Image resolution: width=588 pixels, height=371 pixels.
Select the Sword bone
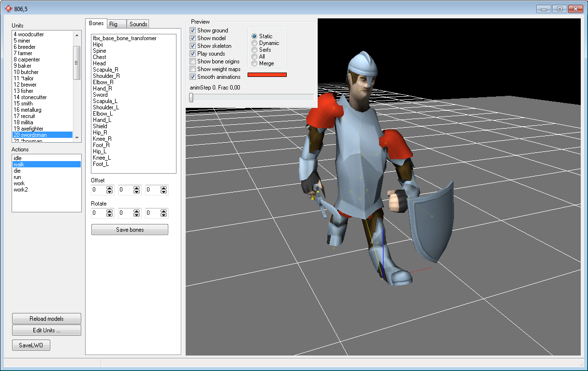(x=133, y=95)
